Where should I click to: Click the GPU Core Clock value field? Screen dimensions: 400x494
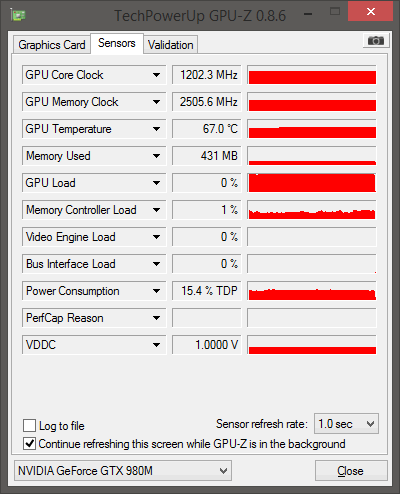click(207, 75)
